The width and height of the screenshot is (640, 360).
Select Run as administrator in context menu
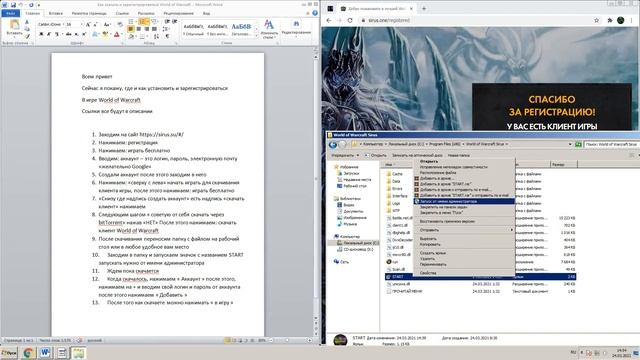pos(464,201)
